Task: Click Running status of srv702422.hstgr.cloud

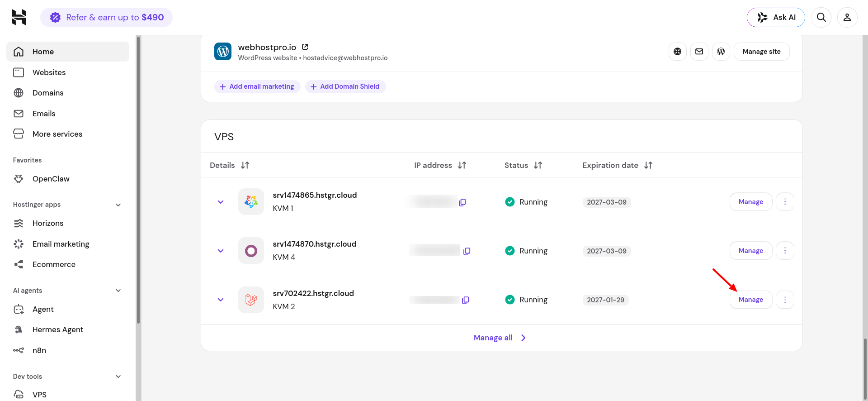Action: 526,300
